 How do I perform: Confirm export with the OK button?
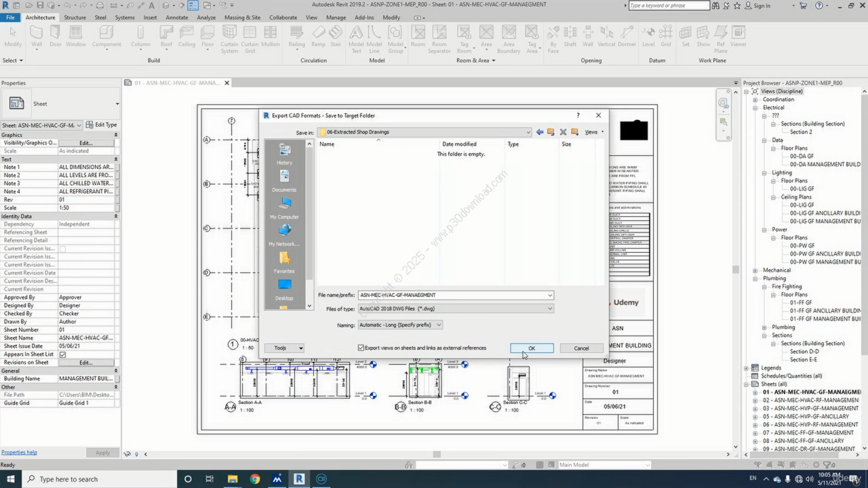532,348
